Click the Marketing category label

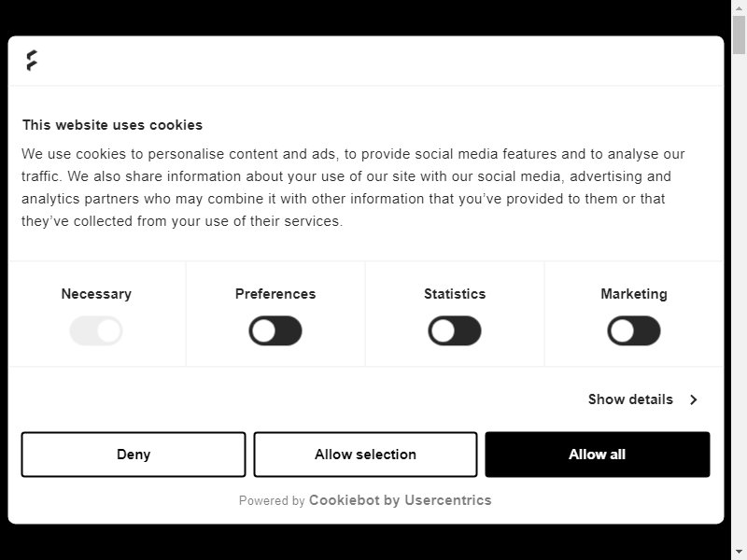click(634, 294)
